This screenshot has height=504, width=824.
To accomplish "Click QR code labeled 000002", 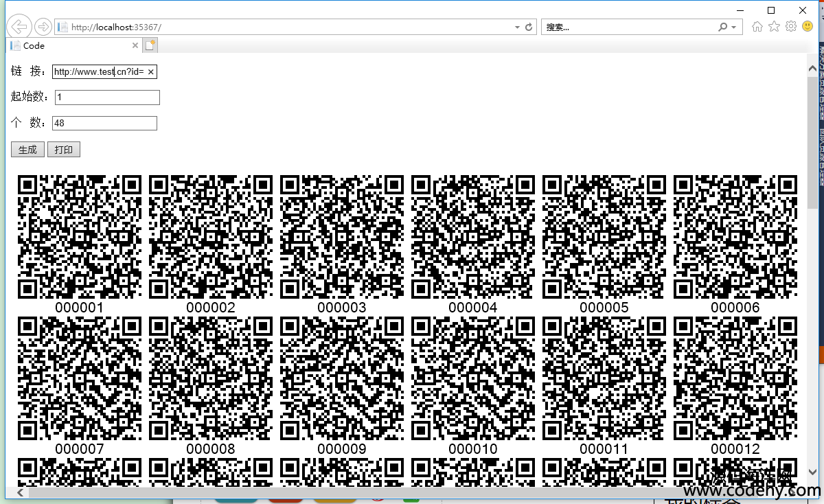I will (x=210, y=237).
